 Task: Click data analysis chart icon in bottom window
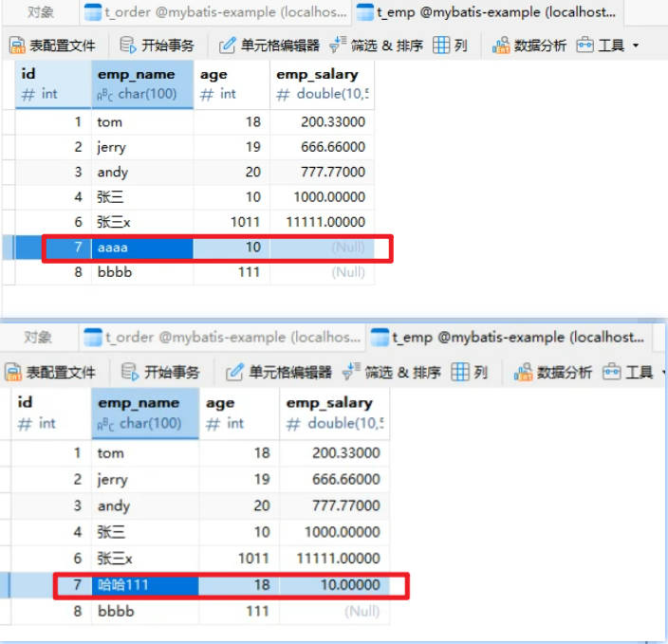click(523, 372)
